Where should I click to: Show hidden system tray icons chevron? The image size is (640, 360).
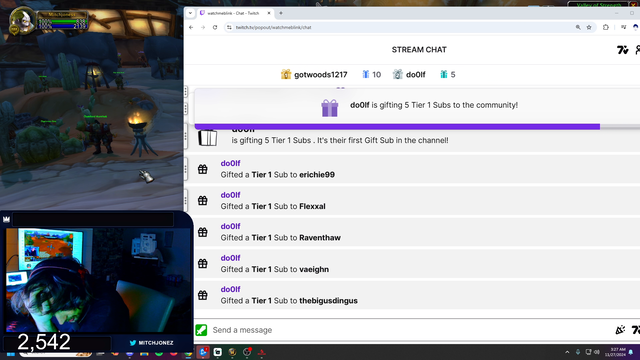(x=567, y=352)
